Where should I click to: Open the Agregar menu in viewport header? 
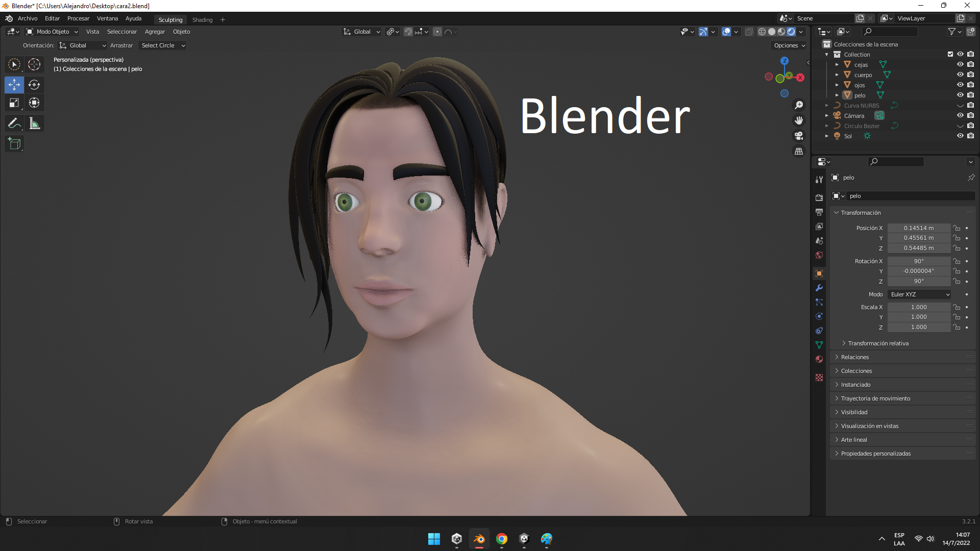tap(155, 32)
